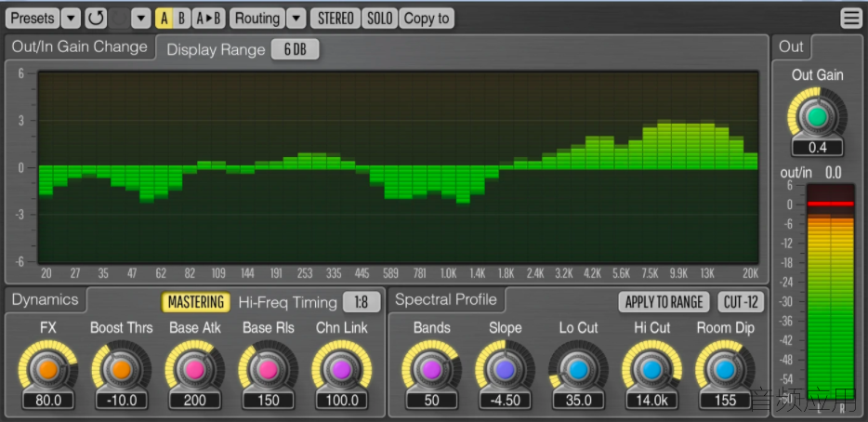The image size is (868, 422).
Task: Click the greyed-out redo circle icon
Action: click(x=119, y=19)
